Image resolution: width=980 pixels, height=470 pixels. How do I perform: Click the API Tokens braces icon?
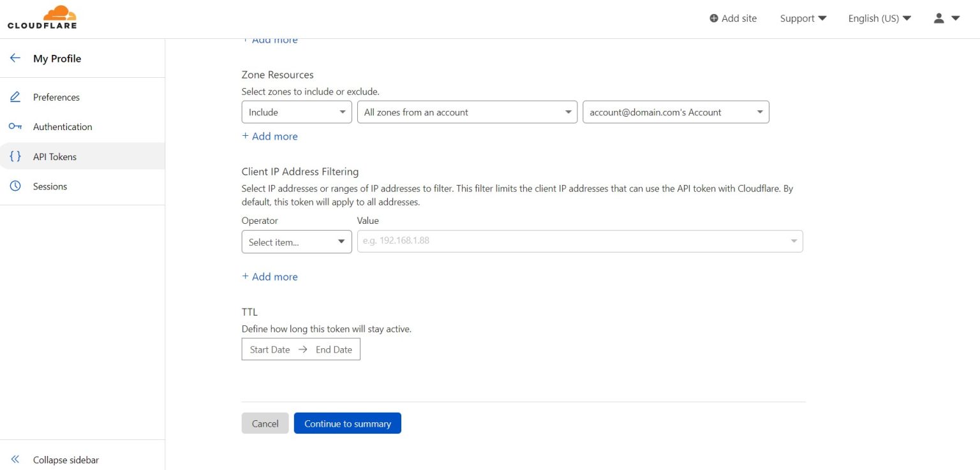click(x=15, y=156)
